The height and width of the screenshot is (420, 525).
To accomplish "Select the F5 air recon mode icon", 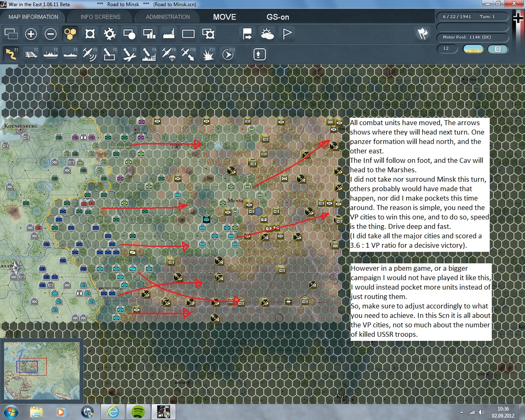I will 90,54.
